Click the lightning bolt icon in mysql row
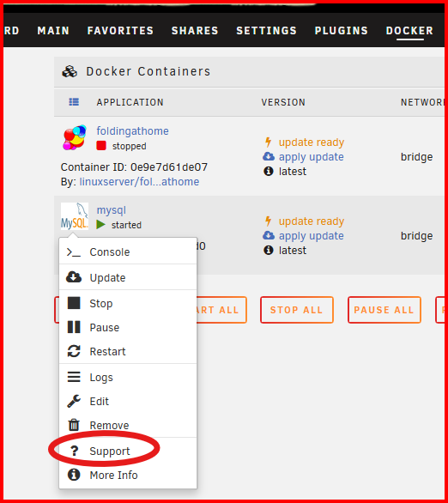Image resolution: width=448 pixels, height=503 pixels. click(268, 221)
